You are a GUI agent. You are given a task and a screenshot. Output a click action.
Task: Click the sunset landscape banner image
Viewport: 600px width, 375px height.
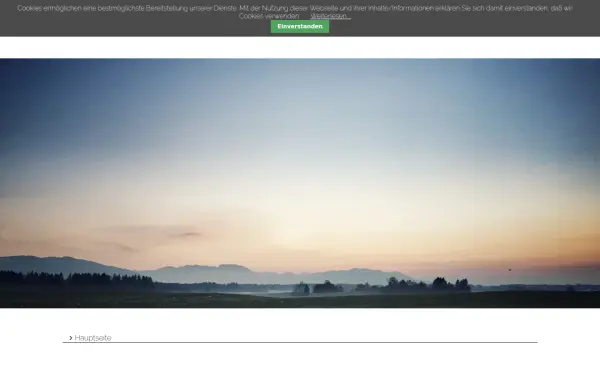[300, 183]
